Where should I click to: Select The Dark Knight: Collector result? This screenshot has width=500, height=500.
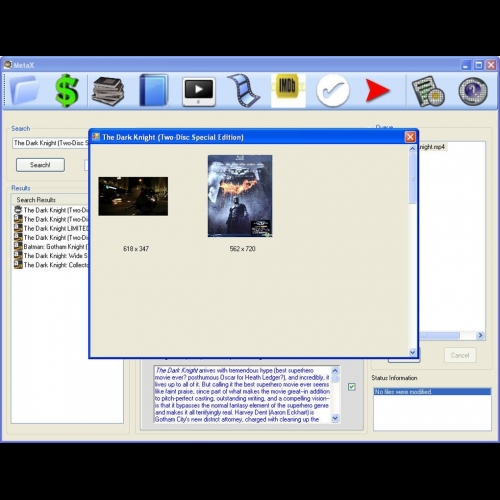[51, 265]
